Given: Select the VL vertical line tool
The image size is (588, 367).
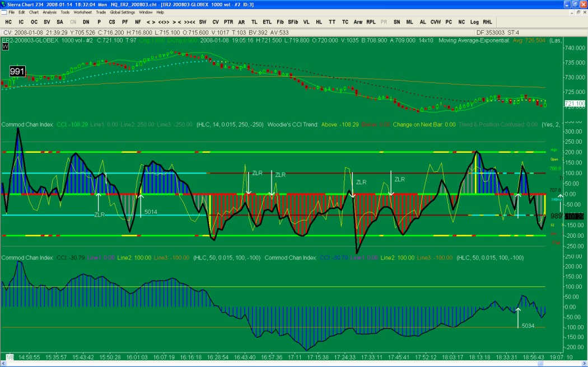Looking at the screenshot, I should click(x=306, y=22).
